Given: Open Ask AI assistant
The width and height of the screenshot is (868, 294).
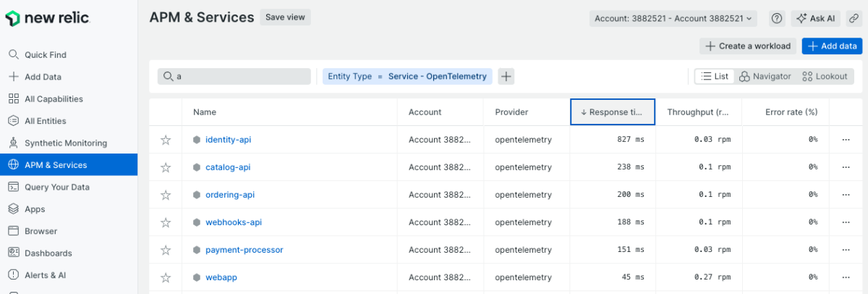Looking at the screenshot, I should [815, 18].
